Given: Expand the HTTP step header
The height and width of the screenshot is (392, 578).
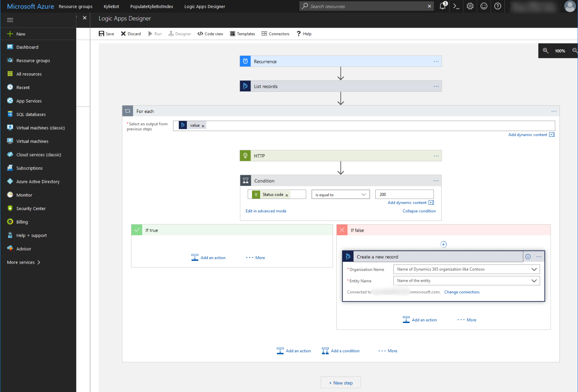Looking at the screenshot, I should pos(341,156).
